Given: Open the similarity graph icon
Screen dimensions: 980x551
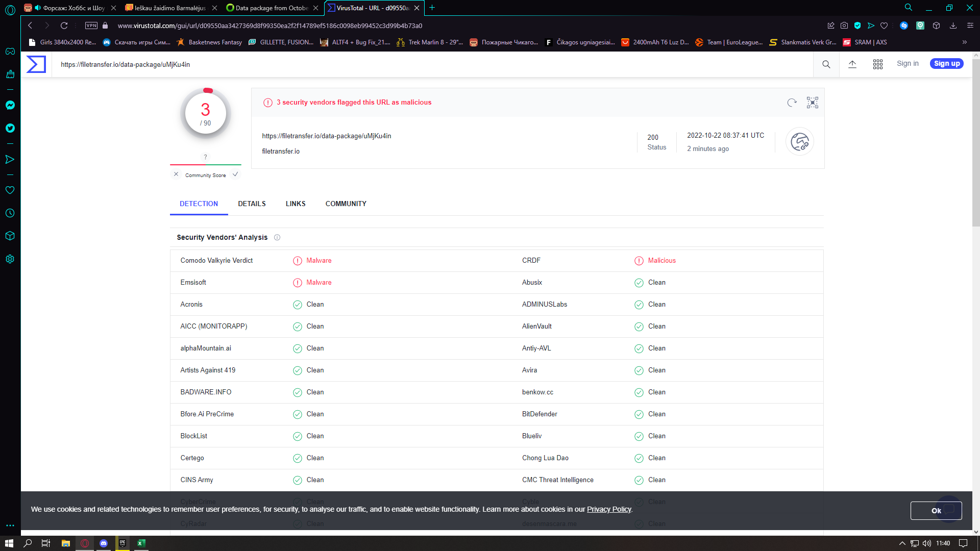Looking at the screenshot, I should [813, 103].
